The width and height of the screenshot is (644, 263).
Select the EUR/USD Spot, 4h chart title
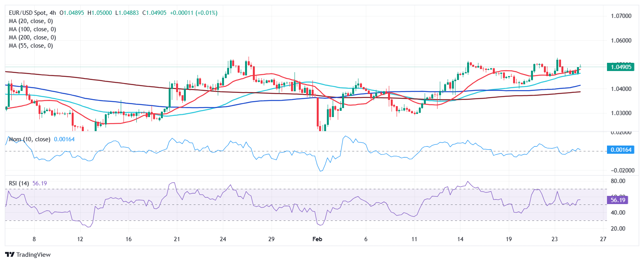pos(32,13)
